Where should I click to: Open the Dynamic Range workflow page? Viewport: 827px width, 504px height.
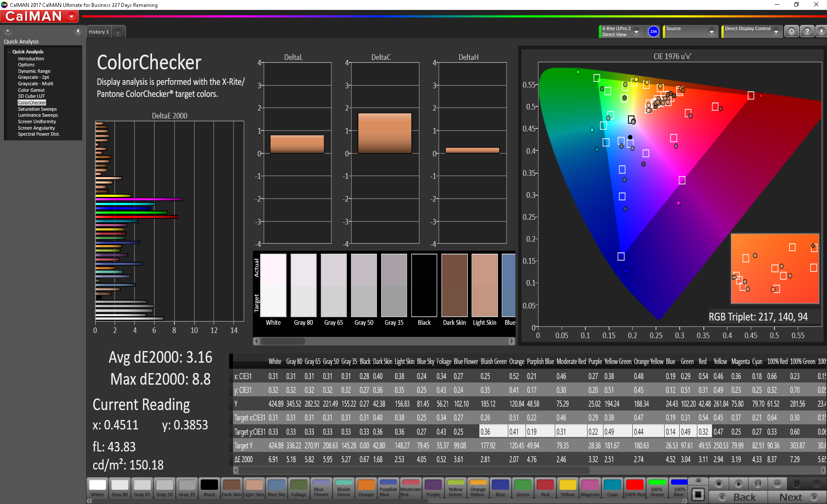(34, 71)
